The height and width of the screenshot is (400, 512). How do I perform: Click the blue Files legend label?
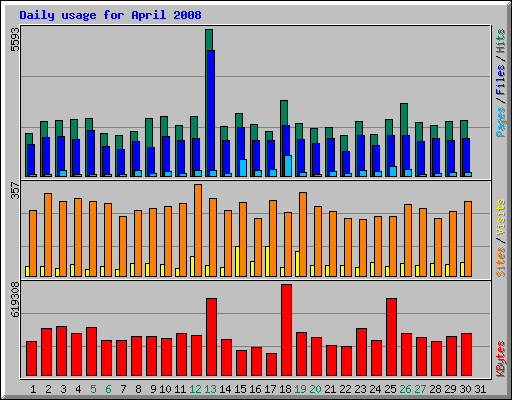click(501, 79)
